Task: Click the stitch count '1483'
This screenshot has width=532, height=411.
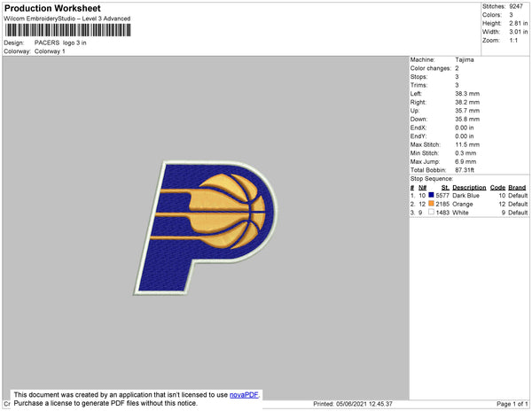Action: (442, 213)
